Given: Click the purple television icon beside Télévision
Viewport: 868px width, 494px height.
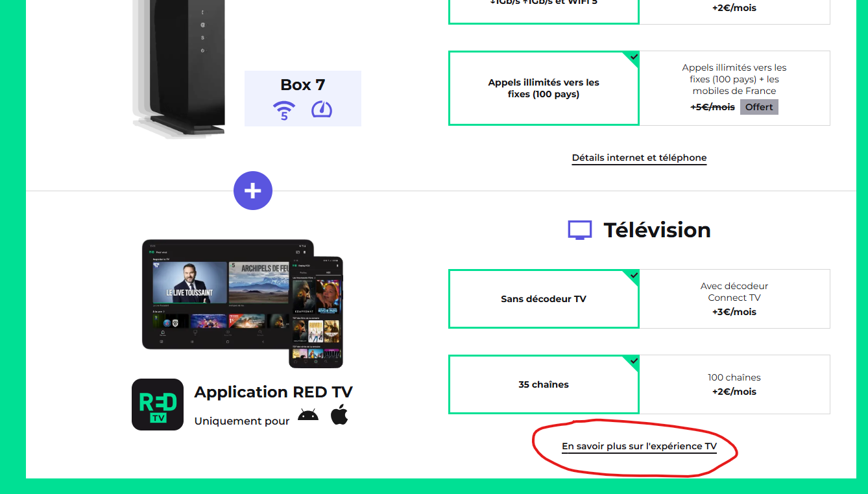Looking at the screenshot, I should (580, 230).
